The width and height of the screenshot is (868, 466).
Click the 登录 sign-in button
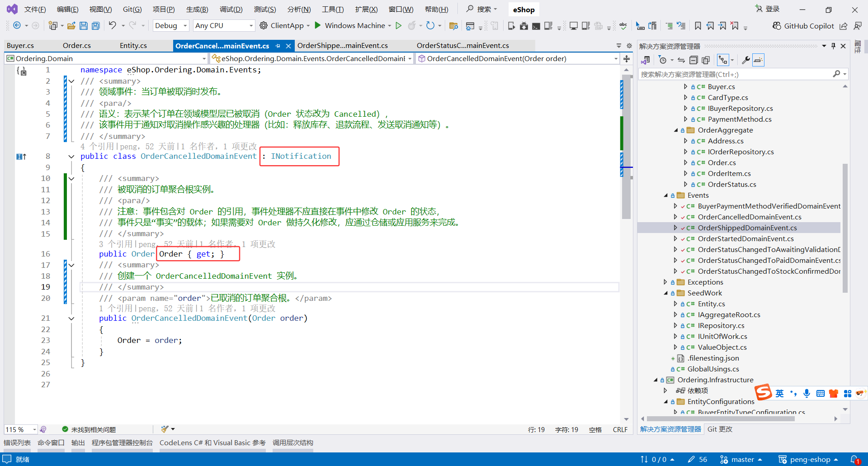point(768,9)
